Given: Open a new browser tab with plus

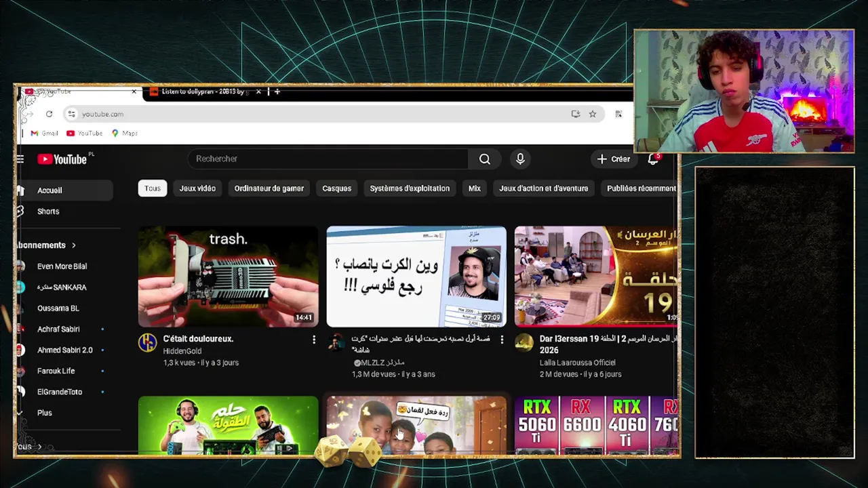Looking at the screenshot, I should pos(277,91).
